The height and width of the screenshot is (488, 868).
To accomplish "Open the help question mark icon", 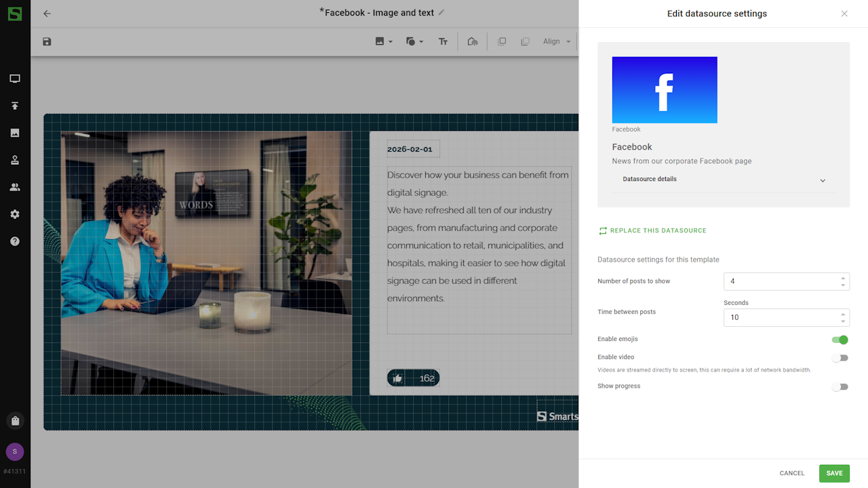I will click(x=15, y=241).
